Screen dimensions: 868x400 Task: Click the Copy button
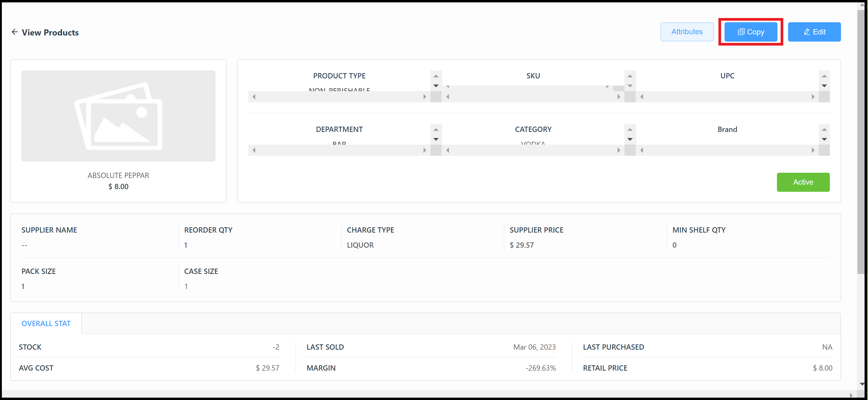[751, 32]
